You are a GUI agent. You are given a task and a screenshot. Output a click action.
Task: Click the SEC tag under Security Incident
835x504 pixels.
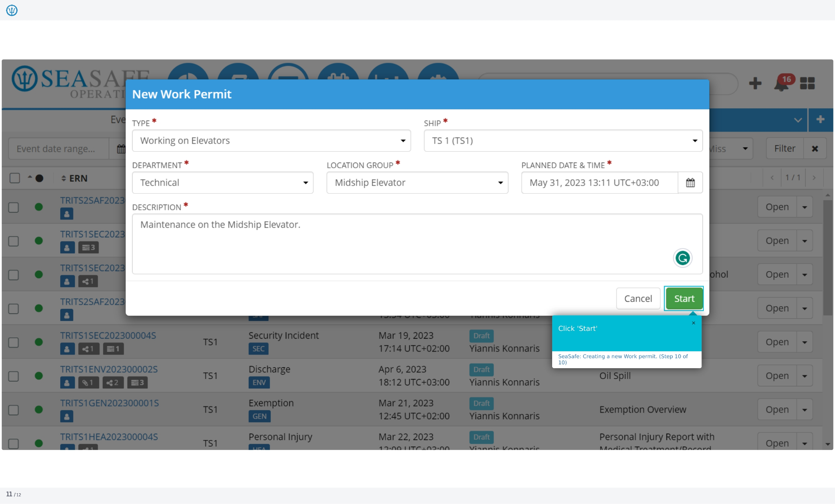click(x=259, y=349)
